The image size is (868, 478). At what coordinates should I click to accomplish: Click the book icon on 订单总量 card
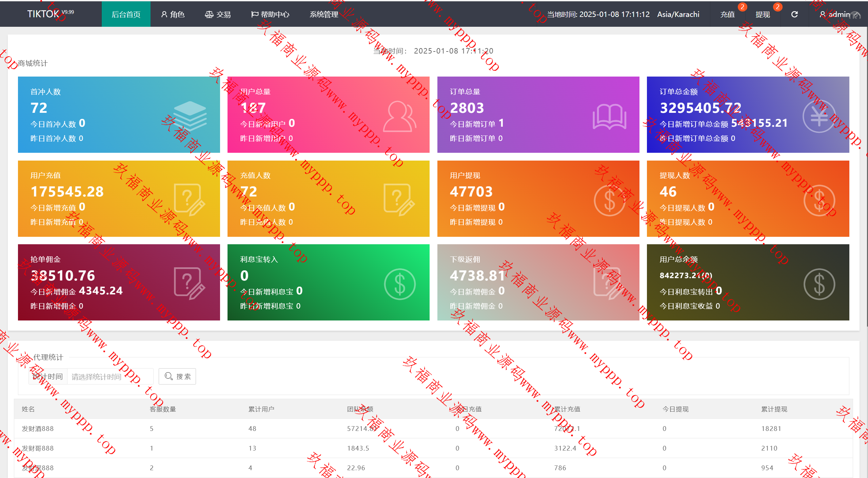[x=609, y=116]
